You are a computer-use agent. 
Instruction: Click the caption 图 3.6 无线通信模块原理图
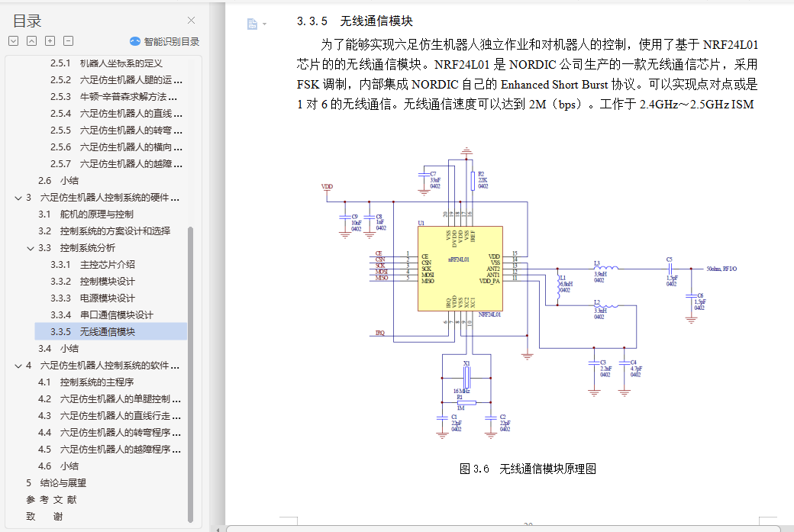(x=527, y=469)
